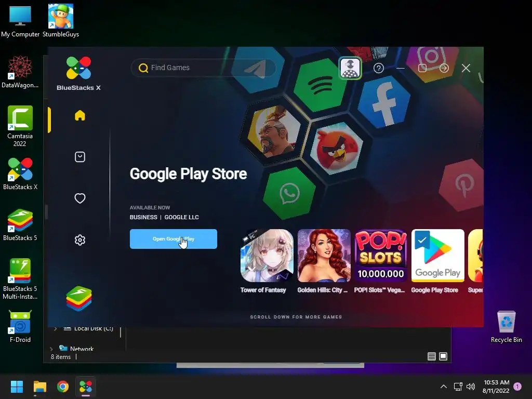The height and width of the screenshot is (399, 532).
Task: Open Windows Start menu
Action: coord(17,387)
